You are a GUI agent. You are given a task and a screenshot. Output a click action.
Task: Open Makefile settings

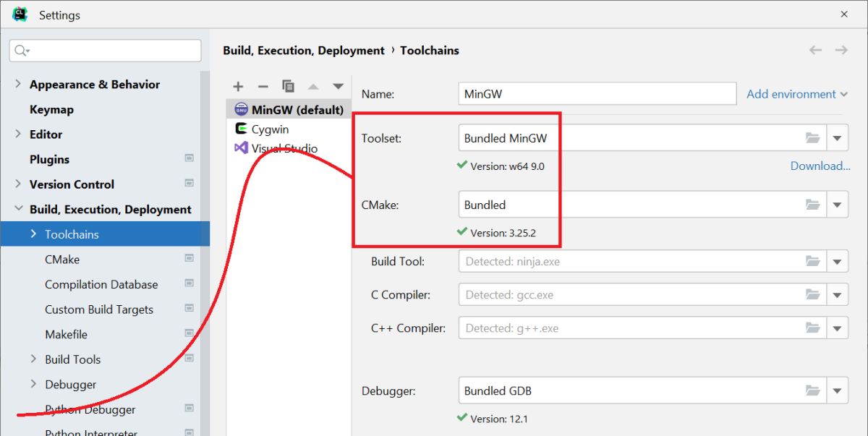[66, 334]
